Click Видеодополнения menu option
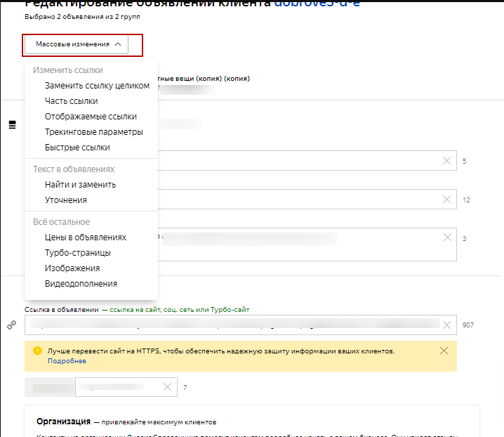The width and height of the screenshot is (504, 437). coord(81,284)
